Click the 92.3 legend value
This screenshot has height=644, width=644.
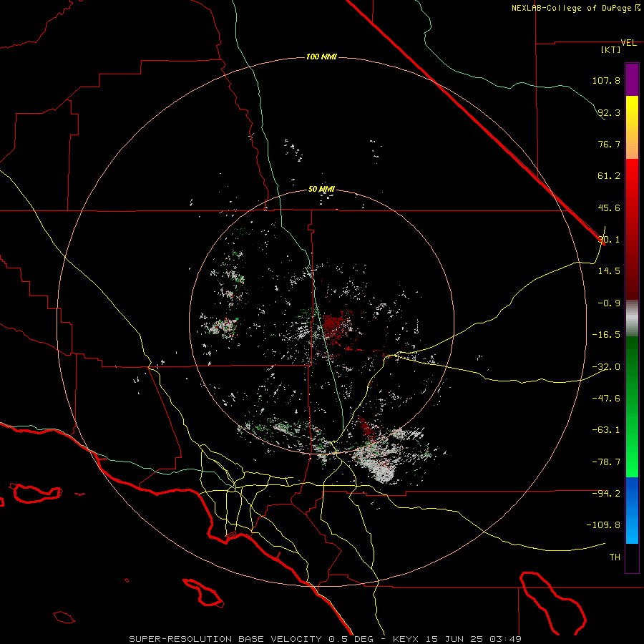[609, 112]
